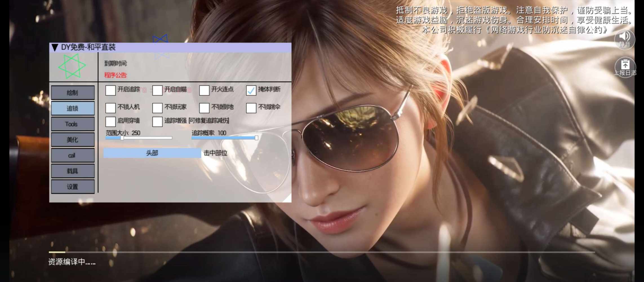Viewport: 644px width, 282px height.
Task: Open the 设置 tab
Action: pyautogui.click(x=73, y=187)
